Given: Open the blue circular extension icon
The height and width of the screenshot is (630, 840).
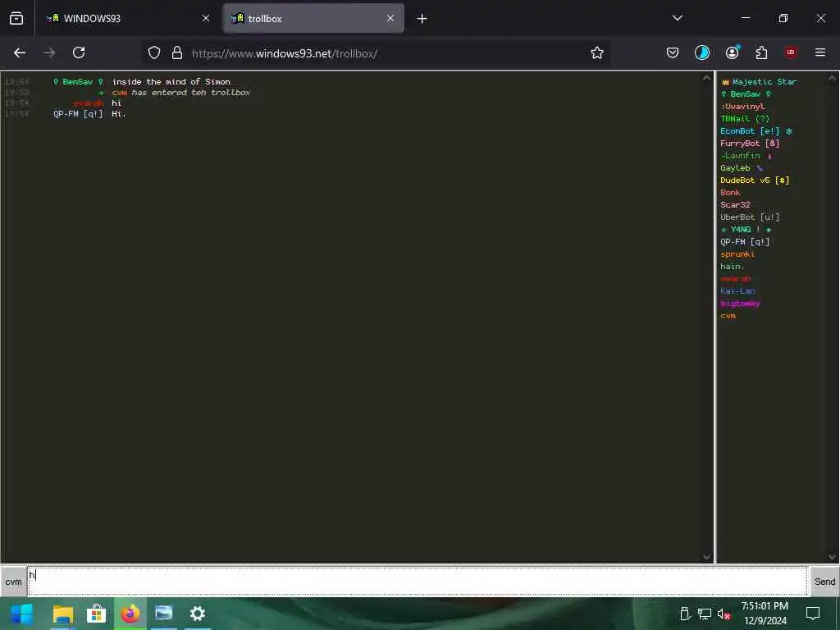Looking at the screenshot, I should pos(702,53).
